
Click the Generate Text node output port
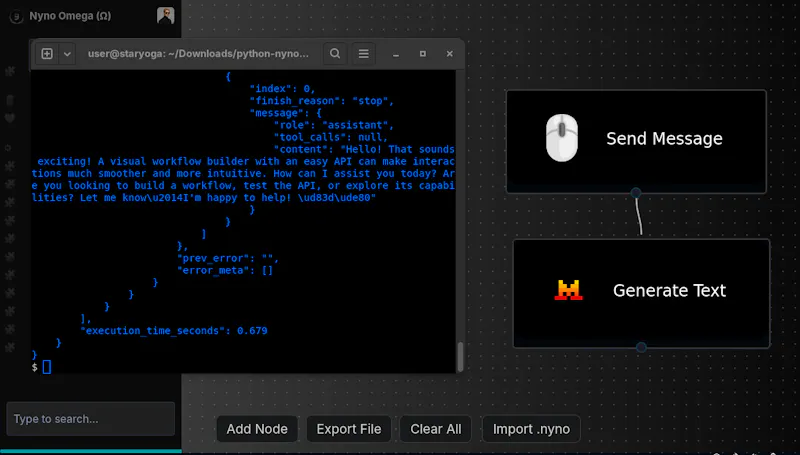coord(641,347)
